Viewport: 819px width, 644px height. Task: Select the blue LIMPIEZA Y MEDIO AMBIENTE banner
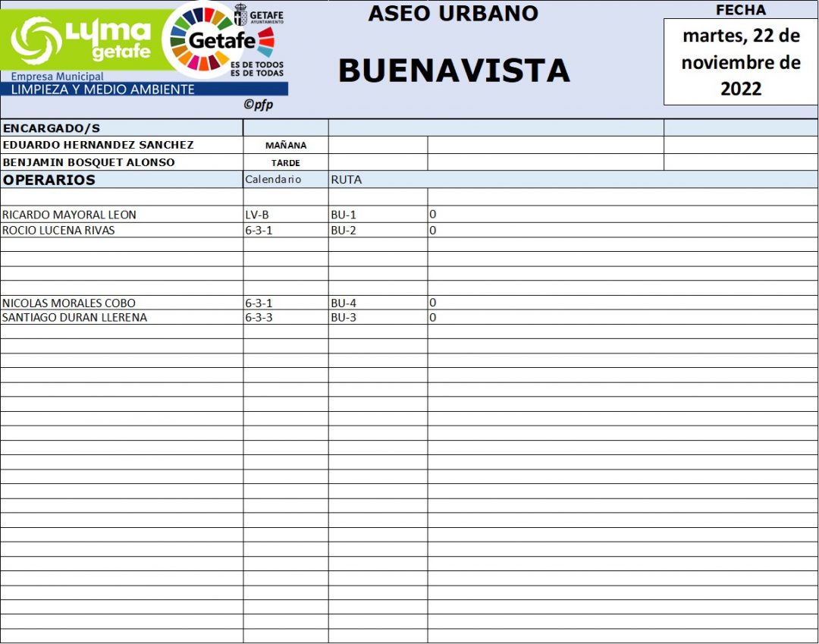pyautogui.click(x=144, y=90)
